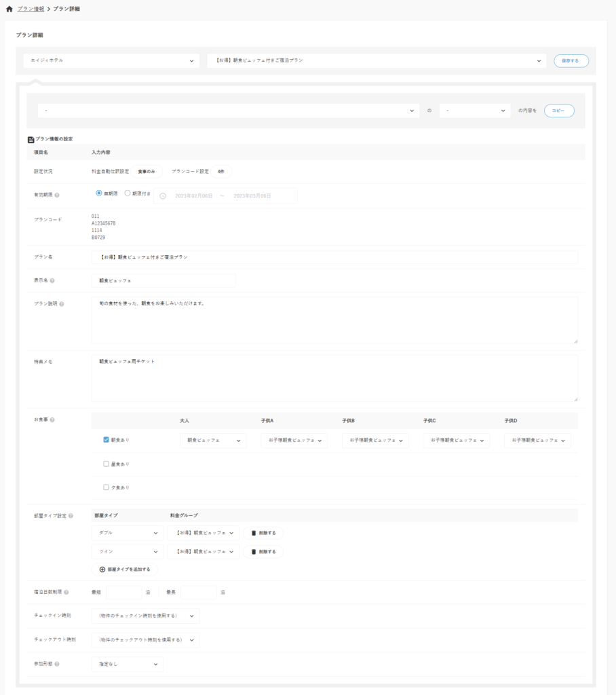The height and width of the screenshot is (695, 616).
Task: Click the 保存する button
Action: [571, 60]
